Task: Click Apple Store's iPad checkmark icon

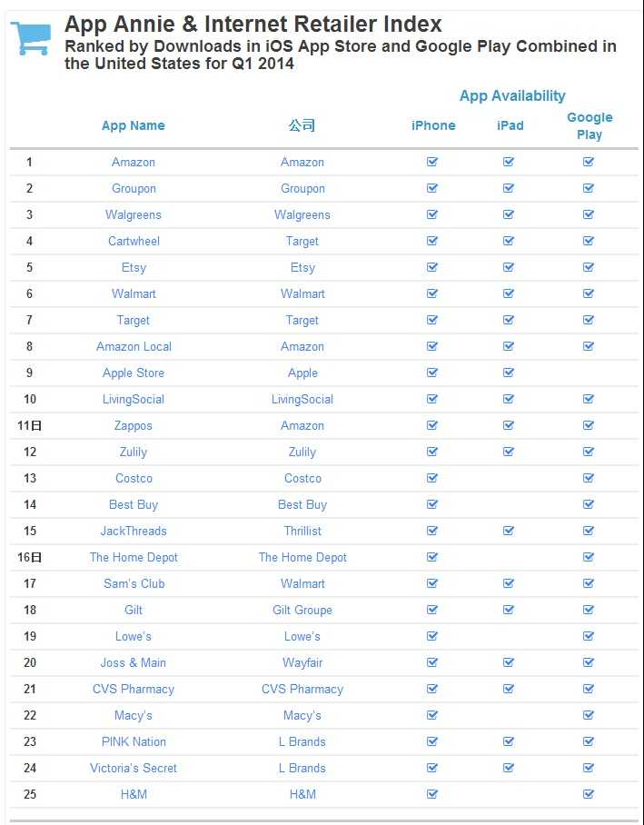Action: pyautogui.click(x=509, y=373)
